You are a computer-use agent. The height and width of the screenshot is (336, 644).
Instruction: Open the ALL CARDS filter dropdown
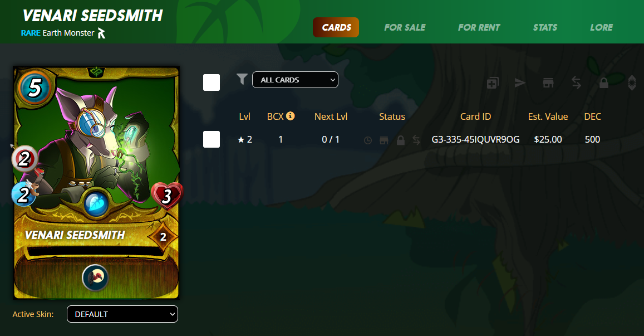(295, 80)
